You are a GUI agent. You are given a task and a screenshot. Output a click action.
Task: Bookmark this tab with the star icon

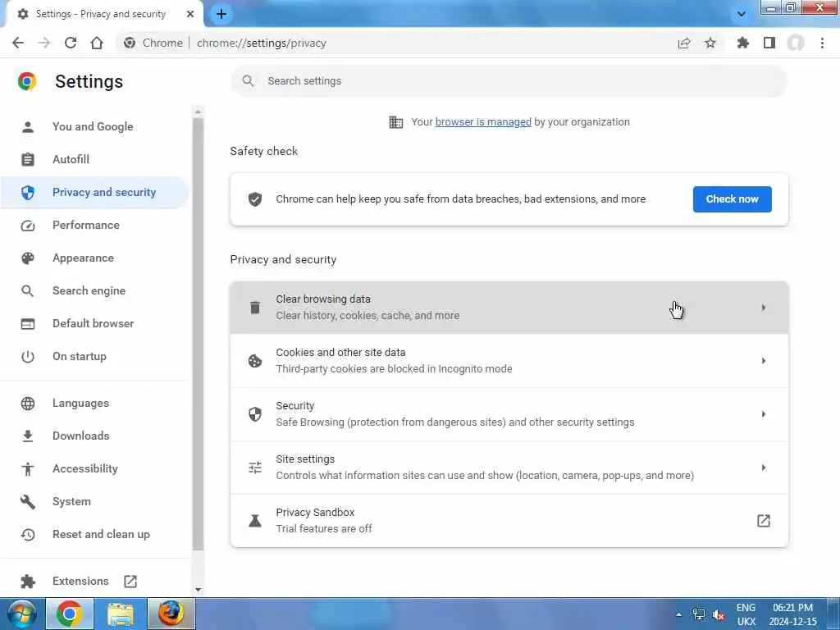pyautogui.click(x=710, y=43)
